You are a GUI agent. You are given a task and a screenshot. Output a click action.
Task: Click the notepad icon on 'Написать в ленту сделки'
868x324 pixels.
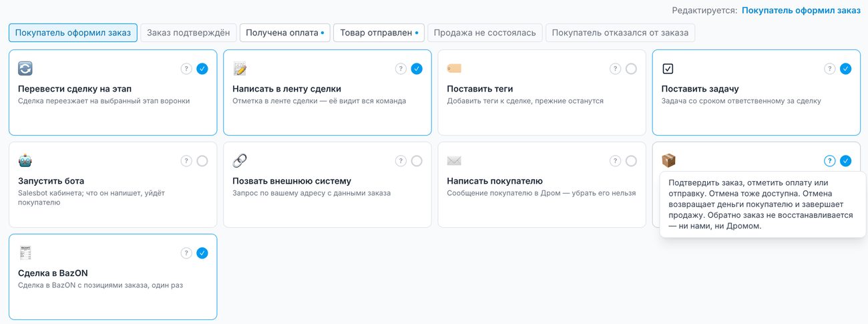[240, 68]
